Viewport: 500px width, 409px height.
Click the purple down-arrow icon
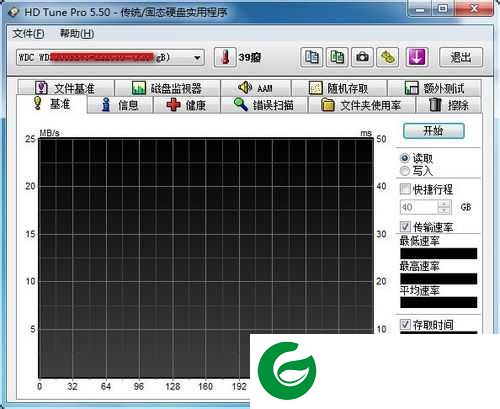[417, 57]
